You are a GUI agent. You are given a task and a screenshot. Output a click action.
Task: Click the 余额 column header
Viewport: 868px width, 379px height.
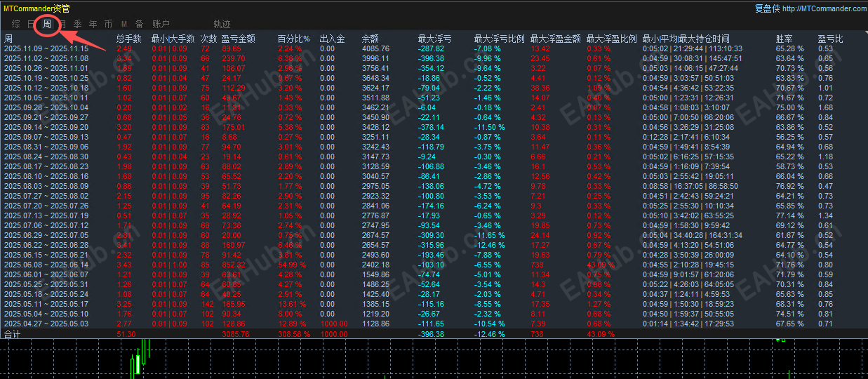tap(370, 39)
